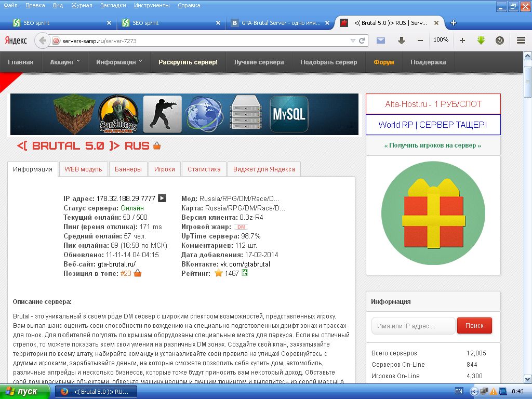Click the Counter-Strike soldier banner icon
The width and height of the screenshot is (532, 399).
[x=163, y=114]
